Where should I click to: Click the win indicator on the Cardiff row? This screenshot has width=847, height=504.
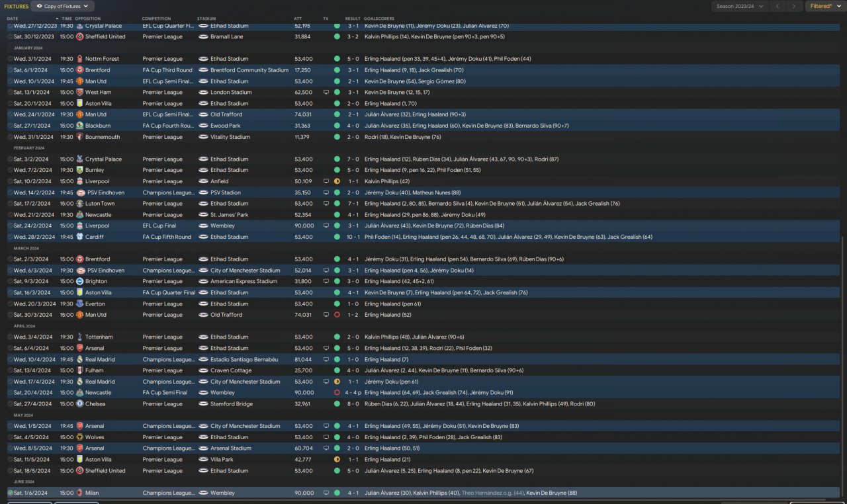point(337,237)
